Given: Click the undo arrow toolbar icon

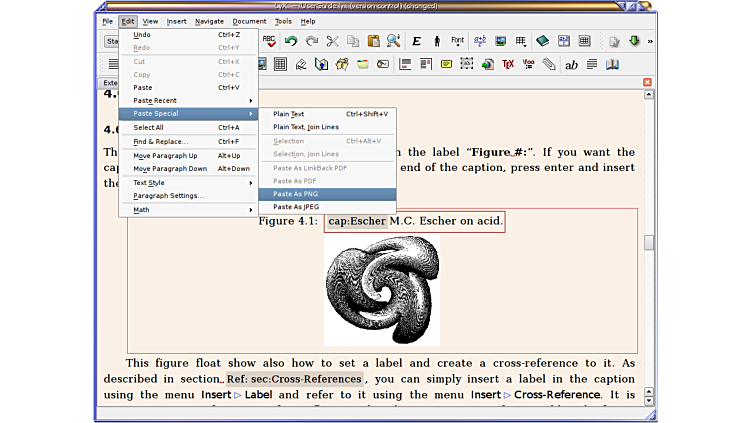Looking at the screenshot, I should 290,41.
